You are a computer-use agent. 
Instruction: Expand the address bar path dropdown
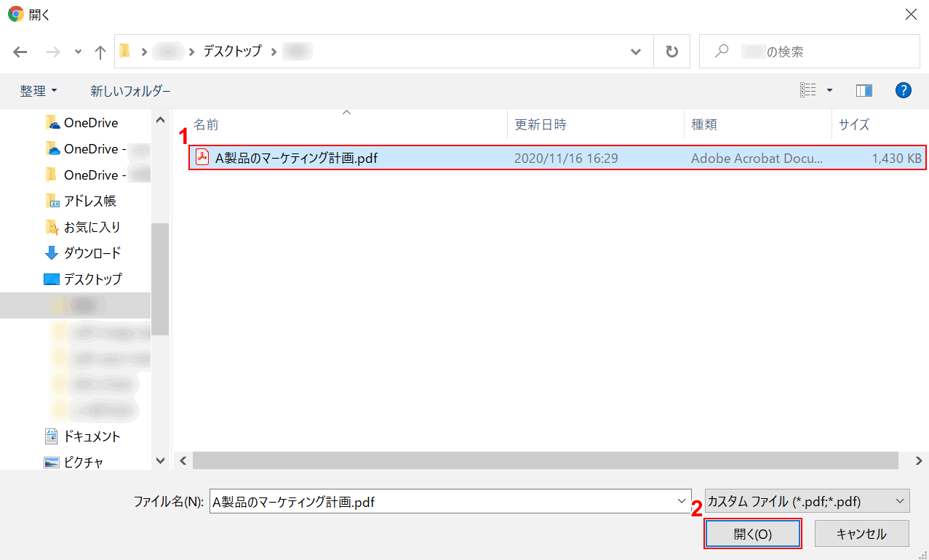pos(636,52)
